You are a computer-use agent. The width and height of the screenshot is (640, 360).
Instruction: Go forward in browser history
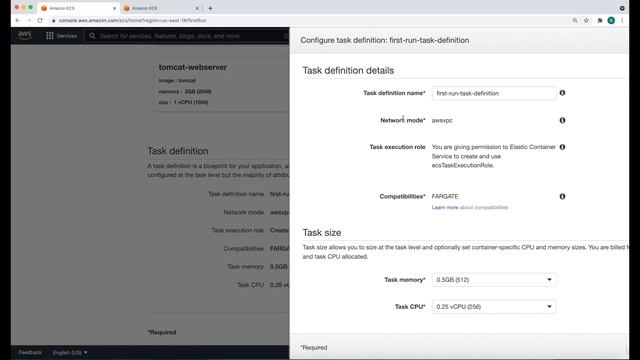[29, 20]
